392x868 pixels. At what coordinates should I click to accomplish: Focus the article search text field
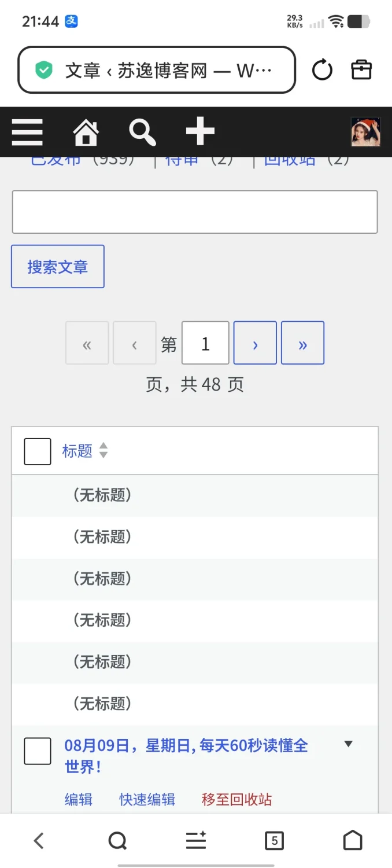tap(195, 212)
